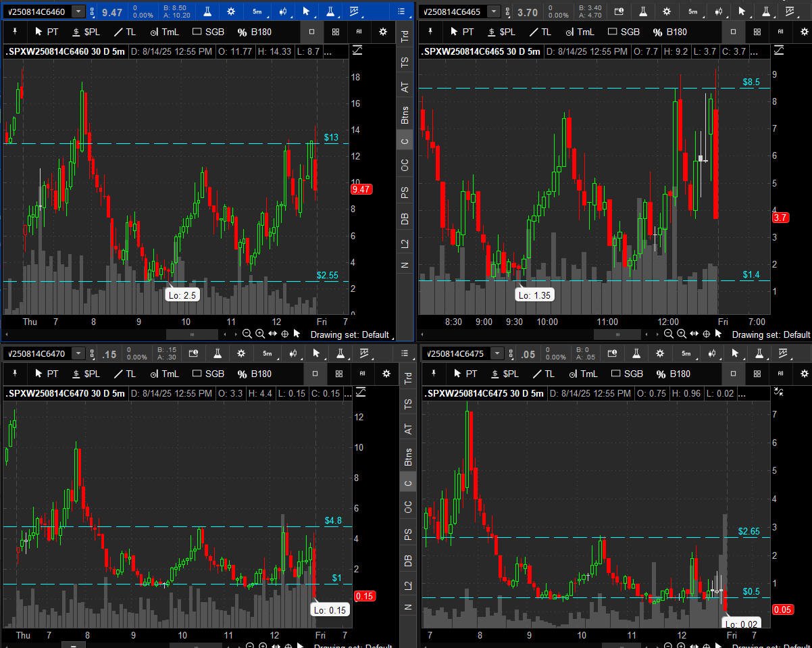The height and width of the screenshot is (648, 812).
Task: Switch to the L2 side tab on bottom-left chart
Action: (x=407, y=586)
